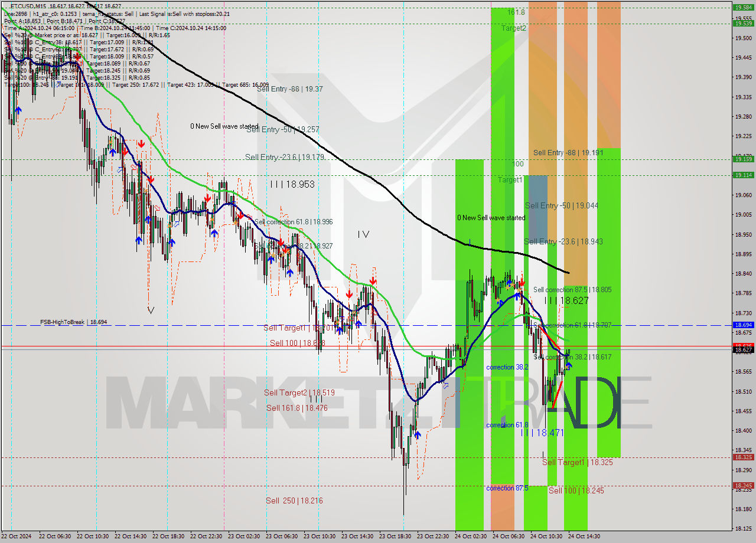Click the 18.840 price axis value
756x543 pixels.
point(743,273)
